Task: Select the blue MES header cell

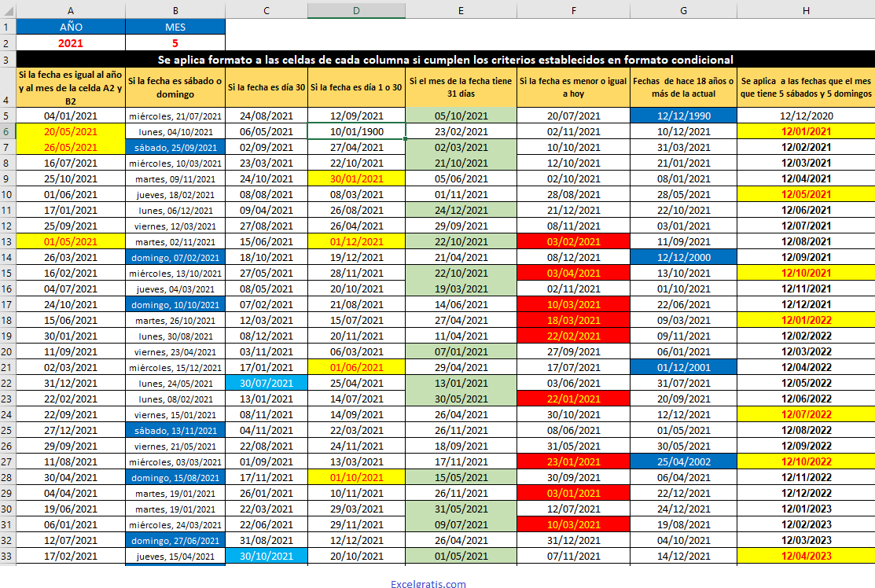Action: (175, 27)
